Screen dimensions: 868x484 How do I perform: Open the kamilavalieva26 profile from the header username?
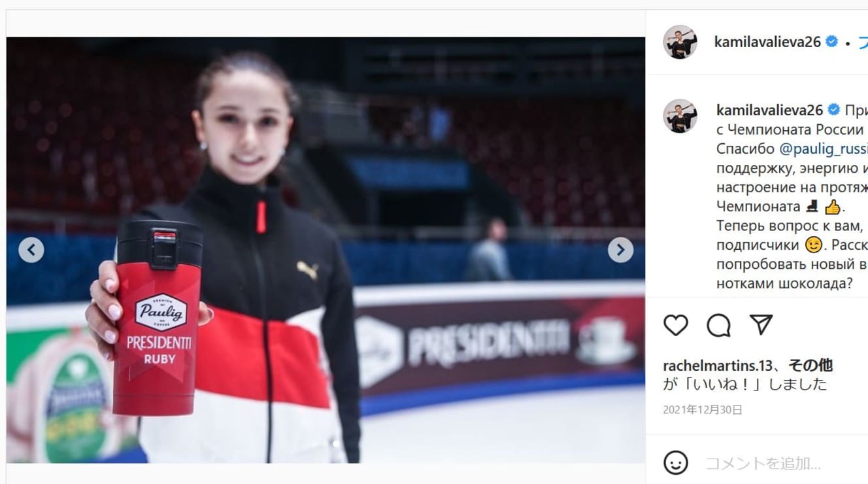[767, 42]
